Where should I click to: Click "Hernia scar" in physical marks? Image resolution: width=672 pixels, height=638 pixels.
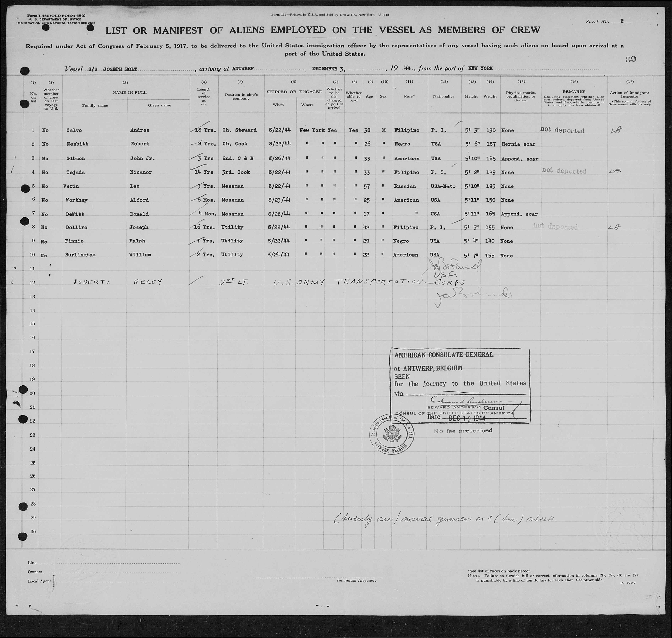[519, 144]
